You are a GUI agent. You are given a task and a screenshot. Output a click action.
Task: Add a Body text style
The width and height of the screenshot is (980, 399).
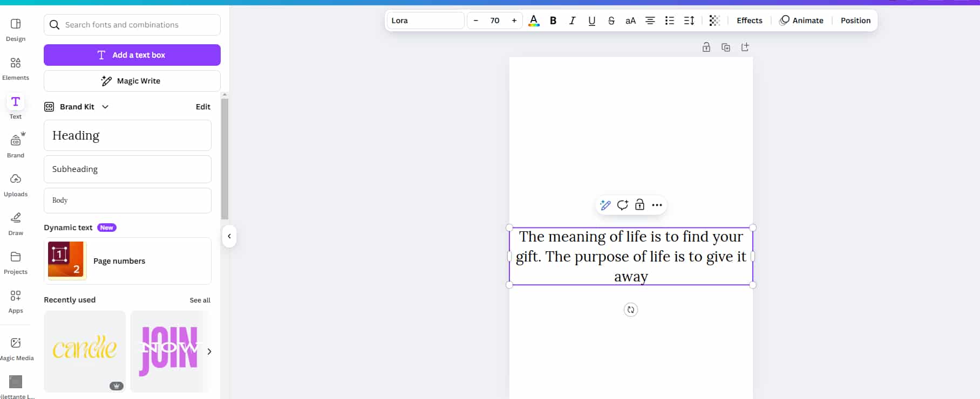tap(127, 201)
